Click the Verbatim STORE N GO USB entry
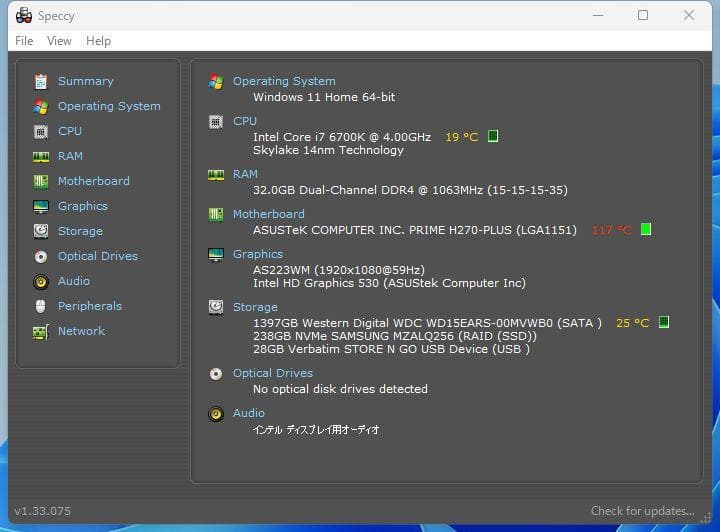Viewport: 720px width, 532px height. [x=391, y=349]
